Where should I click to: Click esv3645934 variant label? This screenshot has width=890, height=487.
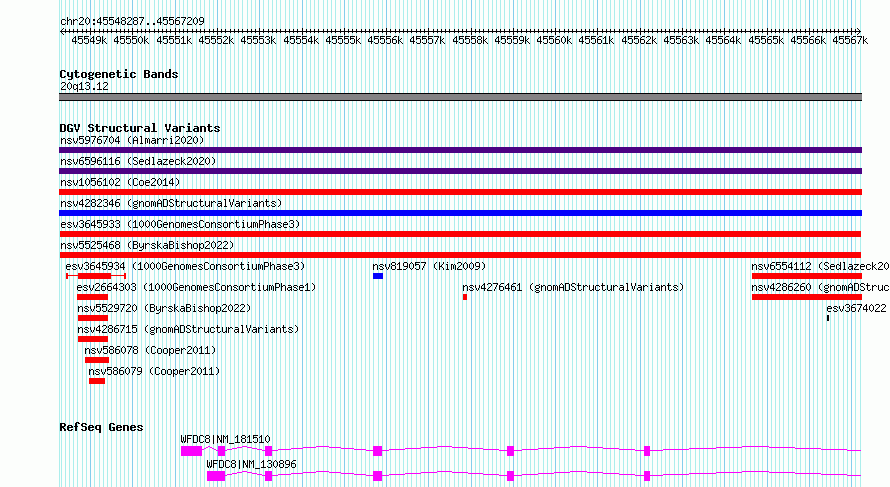[186, 266]
